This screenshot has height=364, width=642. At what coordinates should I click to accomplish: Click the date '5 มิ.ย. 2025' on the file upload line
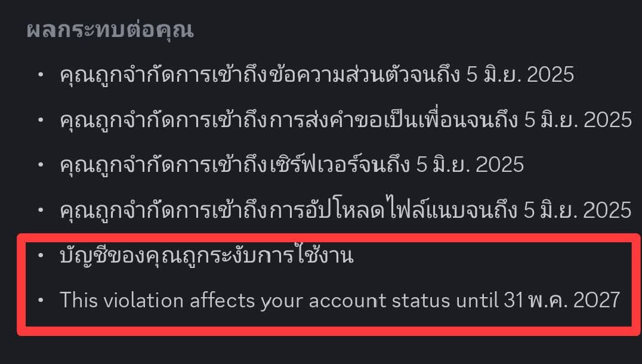pyautogui.click(x=578, y=209)
